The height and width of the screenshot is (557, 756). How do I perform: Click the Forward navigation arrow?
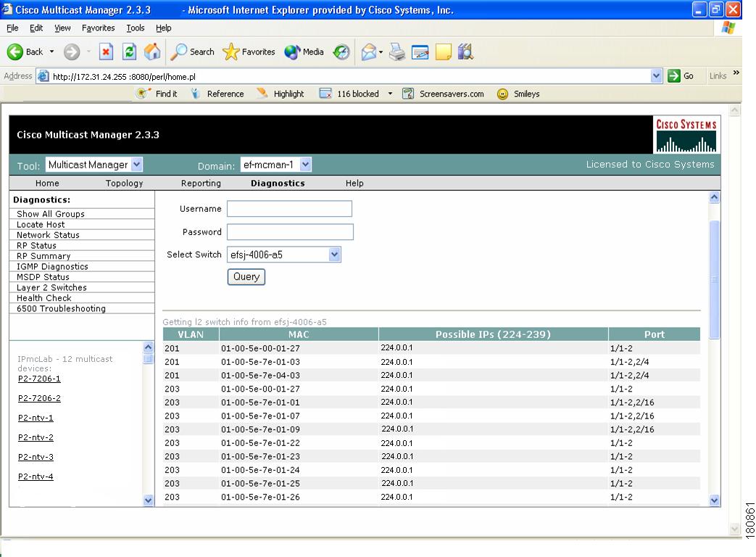pyautogui.click(x=72, y=51)
